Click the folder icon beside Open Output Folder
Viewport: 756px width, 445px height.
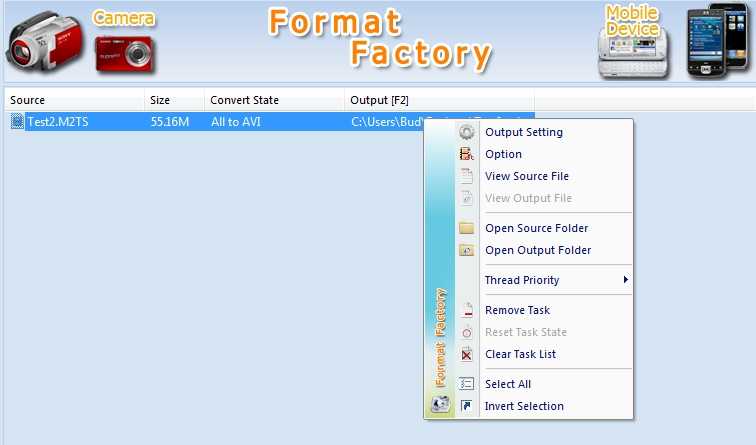click(x=466, y=250)
